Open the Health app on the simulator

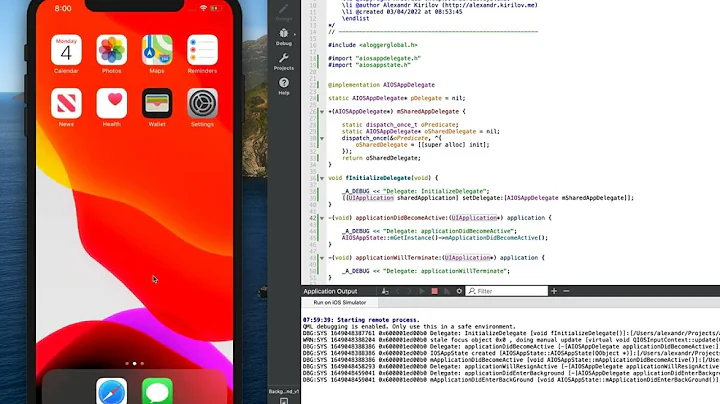pyautogui.click(x=112, y=103)
